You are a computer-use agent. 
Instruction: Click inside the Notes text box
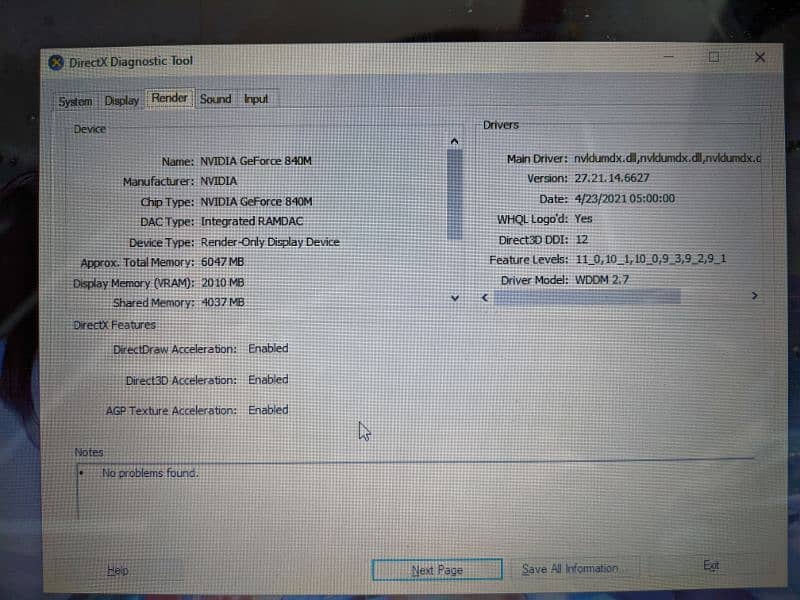tap(400, 490)
